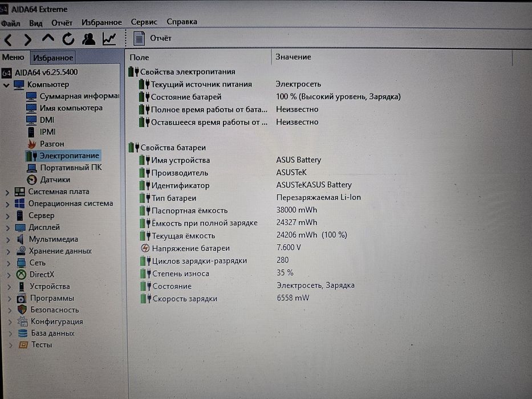This screenshot has height=399, width=532.
Task: Open Суммарная информация item icon
Action: pyautogui.click(x=31, y=96)
